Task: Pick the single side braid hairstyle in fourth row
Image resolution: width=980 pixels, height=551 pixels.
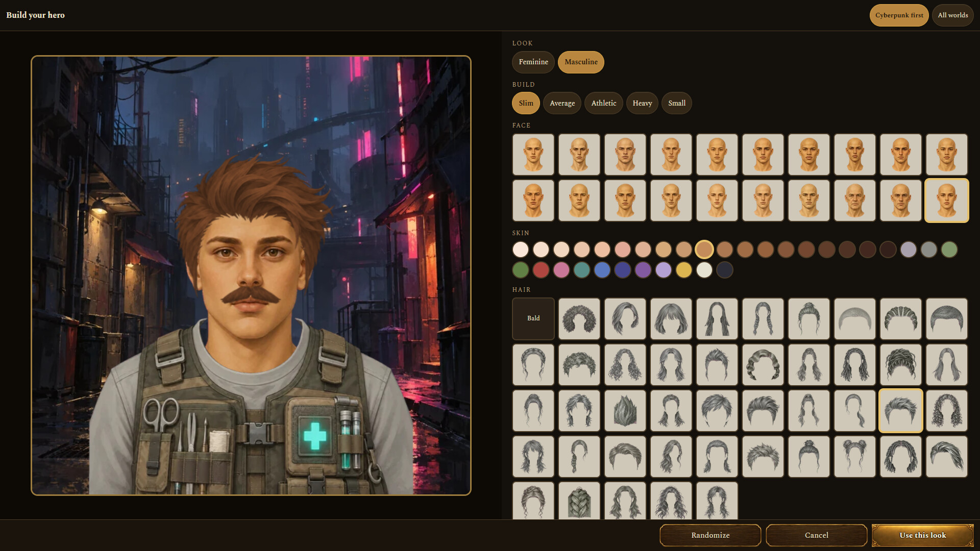Action: tap(579, 456)
